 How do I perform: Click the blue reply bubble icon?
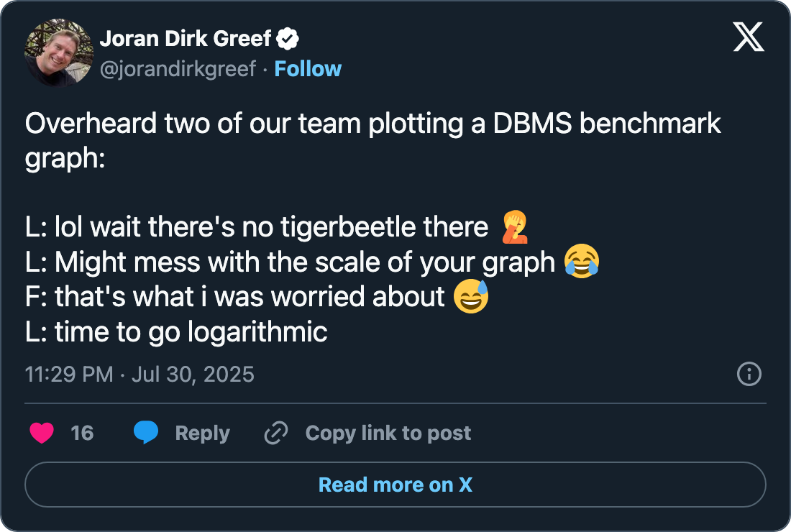coord(146,433)
